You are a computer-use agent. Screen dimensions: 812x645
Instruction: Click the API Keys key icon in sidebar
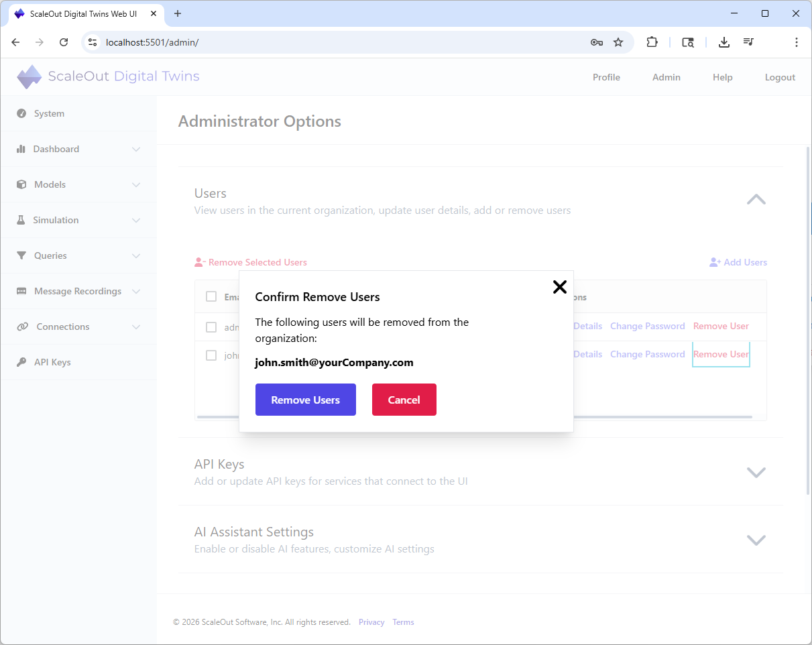tap(21, 362)
